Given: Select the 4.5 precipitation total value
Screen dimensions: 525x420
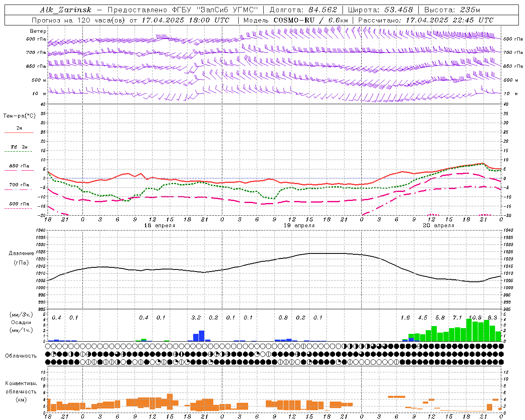Looking at the screenshot, I should (422, 317).
